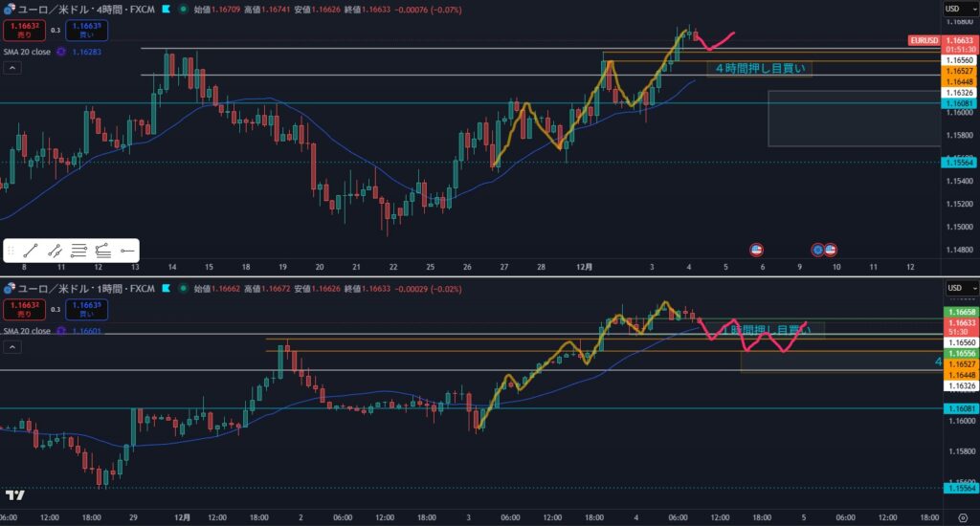Select the trend line tool in floating toolbar
This screenshot has height=526, width=980.
(x=31, y=251)
